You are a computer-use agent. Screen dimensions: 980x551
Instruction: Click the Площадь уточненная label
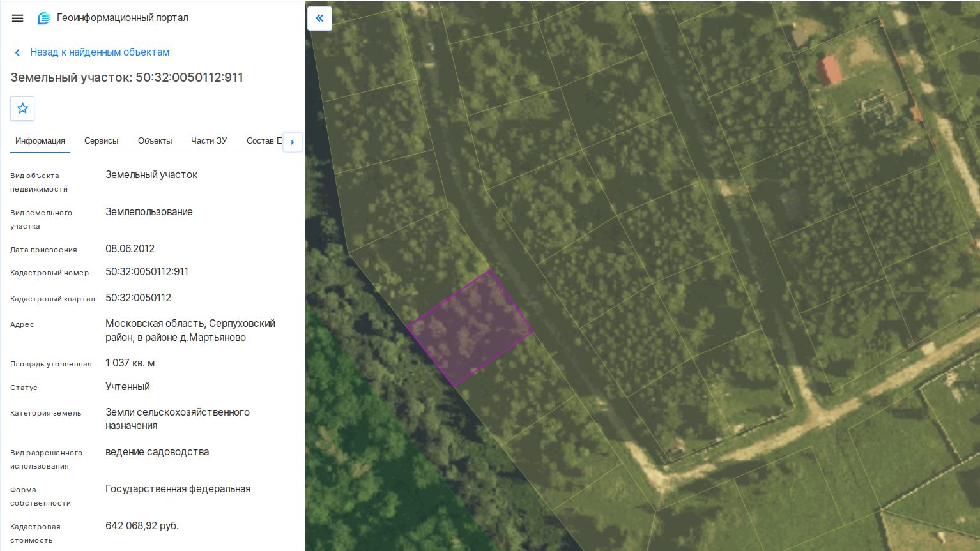[x=51, y=364]
